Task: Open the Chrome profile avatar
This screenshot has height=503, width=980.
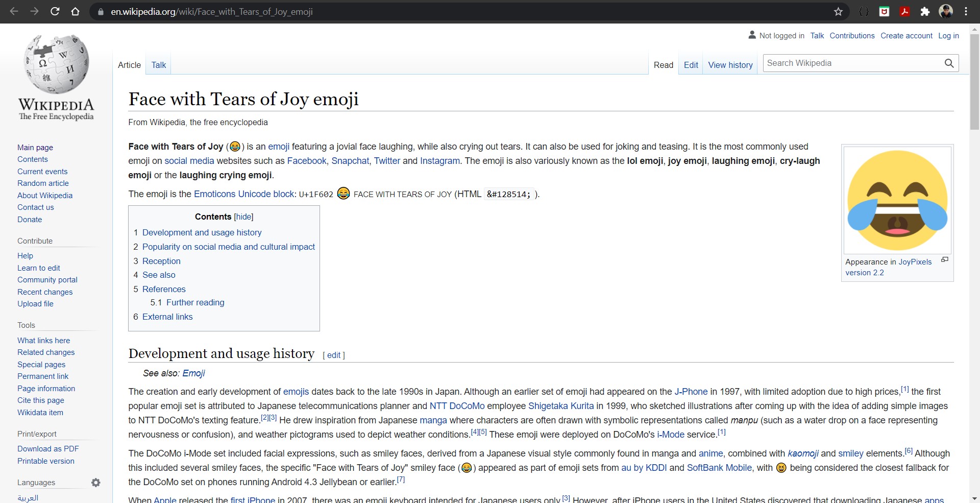Action: (x=946, y=11)
